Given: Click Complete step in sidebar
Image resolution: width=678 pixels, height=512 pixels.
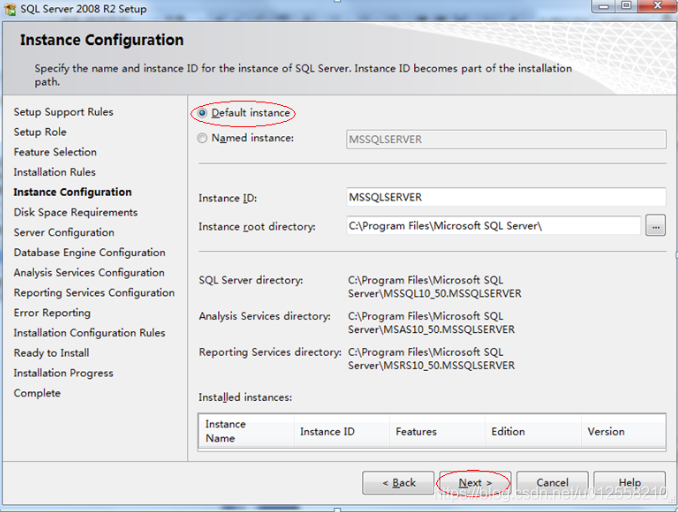Looking at the screenshot, I should click(x=37, y=393).
